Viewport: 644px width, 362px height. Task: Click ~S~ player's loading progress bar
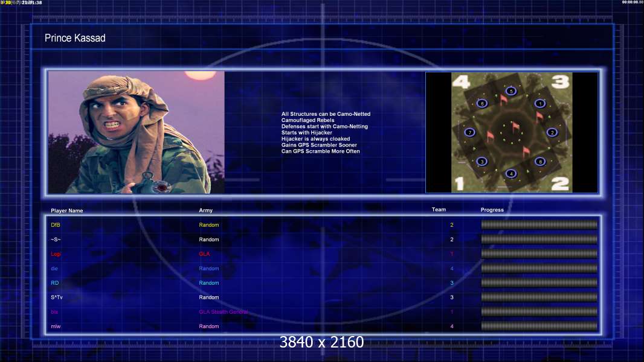(539, 240)
